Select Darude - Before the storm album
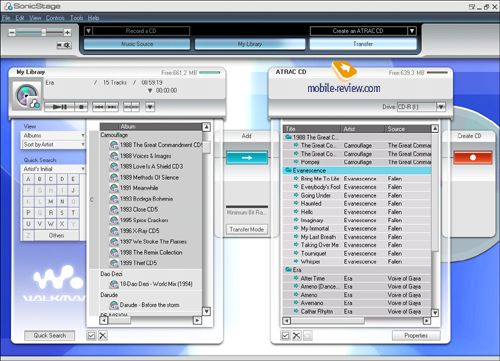This screenshot has height=361, width=500. [x=149, y=305]
